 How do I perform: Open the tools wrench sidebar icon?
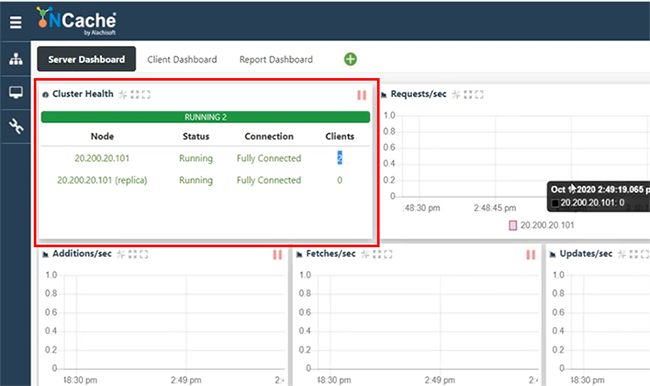[x=16, y=126]
